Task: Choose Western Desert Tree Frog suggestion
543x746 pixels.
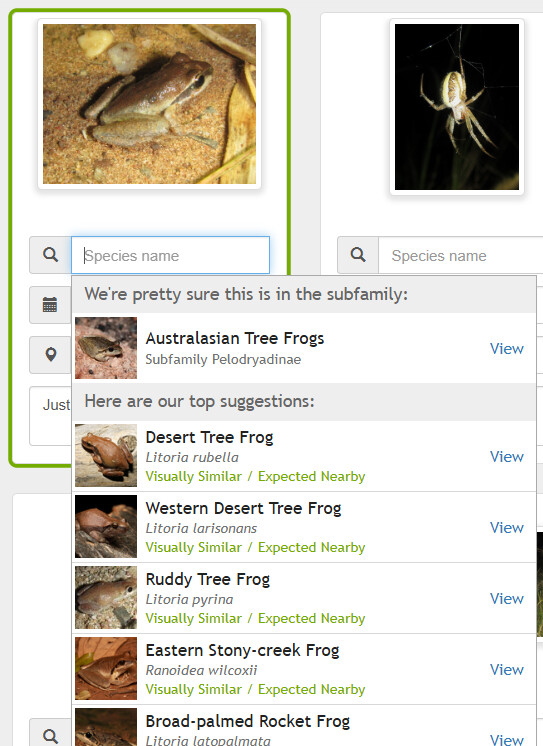Action: coord(305,527)
